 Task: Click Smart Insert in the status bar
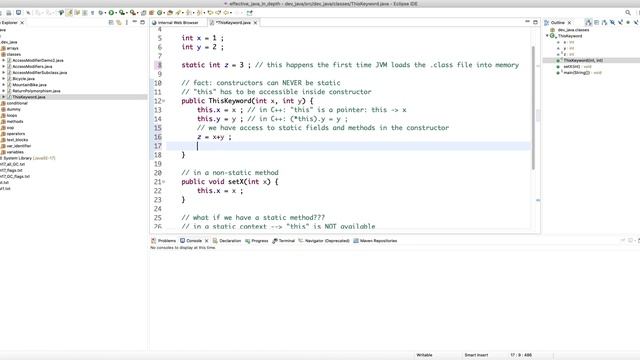(x=476, y=355)
